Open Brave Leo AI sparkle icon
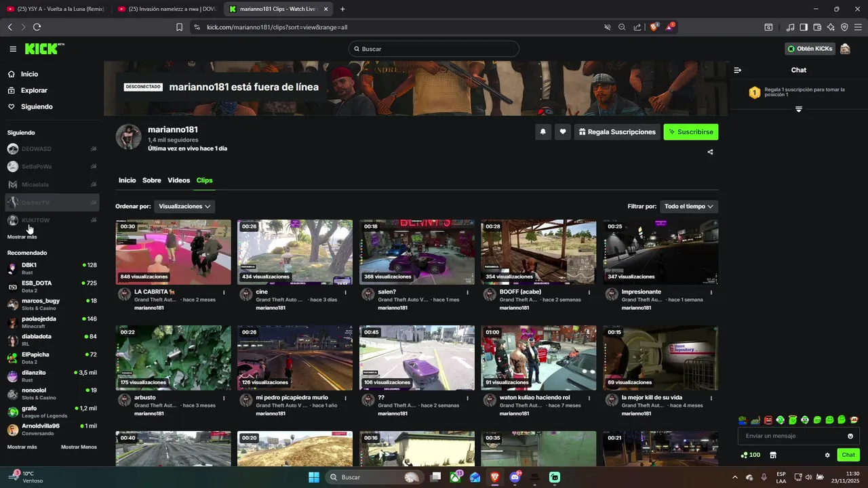Screen dimensions: 868x488 tap(831, 27)
